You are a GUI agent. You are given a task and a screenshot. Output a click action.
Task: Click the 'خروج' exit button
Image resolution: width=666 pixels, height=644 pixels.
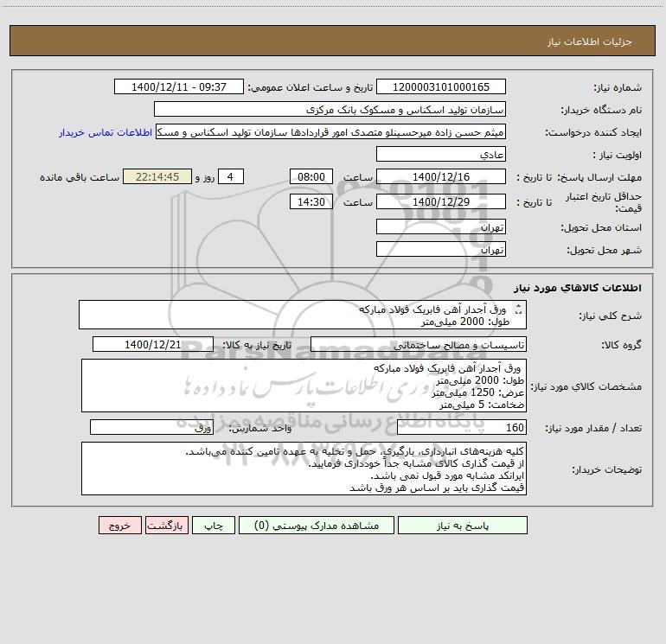coord(119,526)
